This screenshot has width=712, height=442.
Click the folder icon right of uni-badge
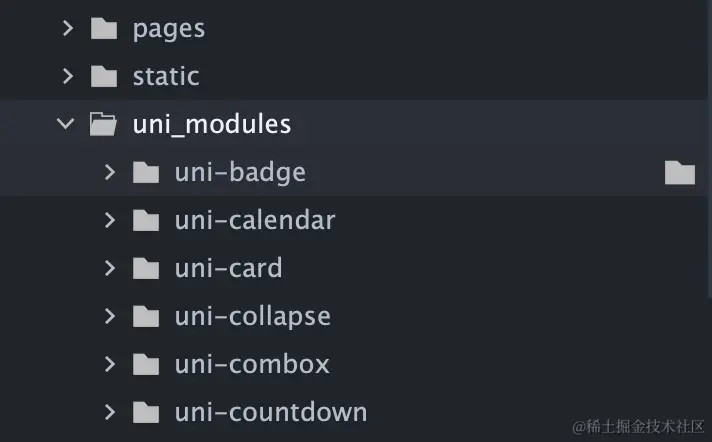680,173
